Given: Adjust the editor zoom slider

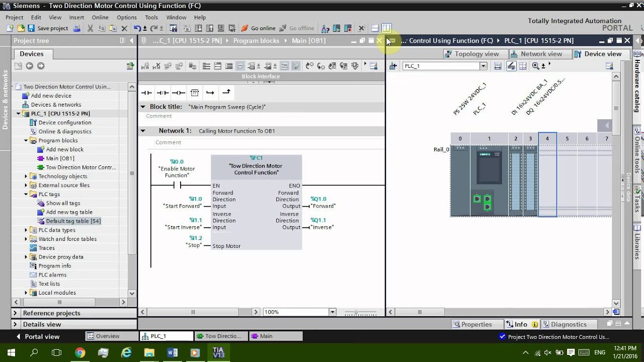Looking at the screenshot, I should 356,312.
